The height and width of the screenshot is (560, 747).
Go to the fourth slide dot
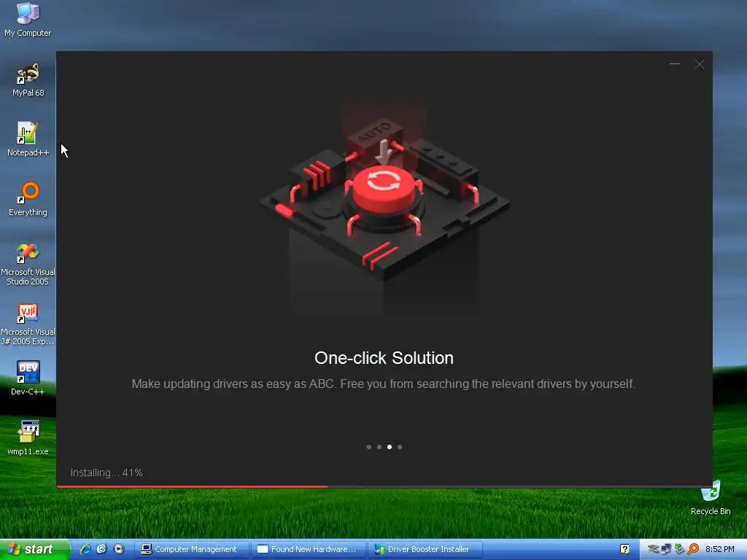pyautogui.click(x=400, y=447)
